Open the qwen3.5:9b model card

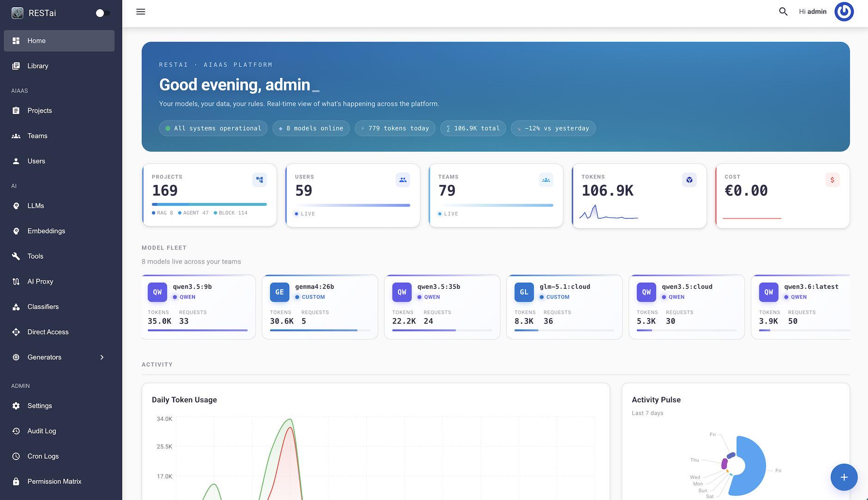click(x=198, y=307)
